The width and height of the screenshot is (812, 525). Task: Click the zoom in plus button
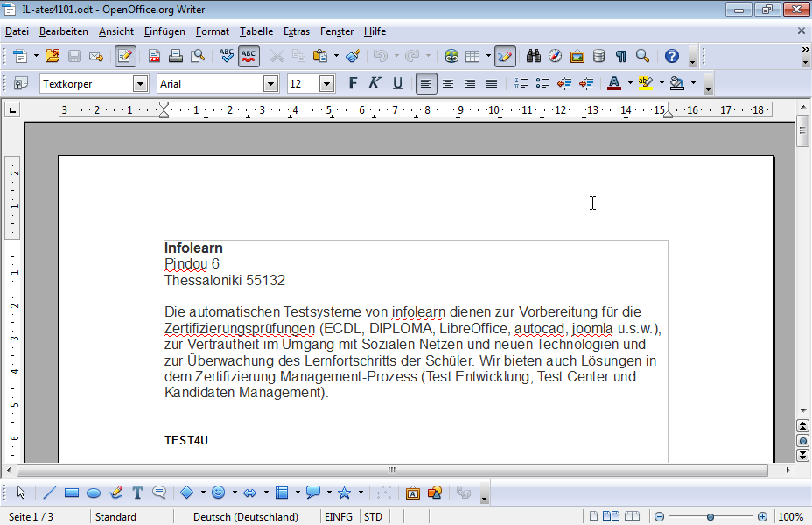pyautogui.click(x=762, y=517)
